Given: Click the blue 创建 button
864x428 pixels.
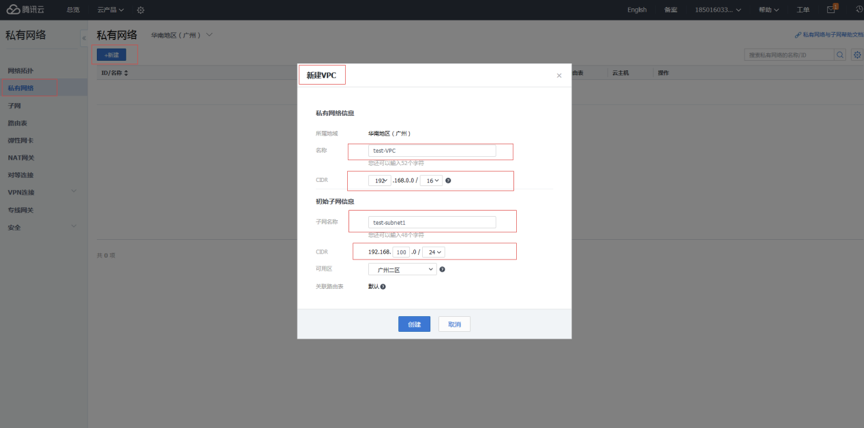Looking at the screenshot, I should [x=414, y=324].
